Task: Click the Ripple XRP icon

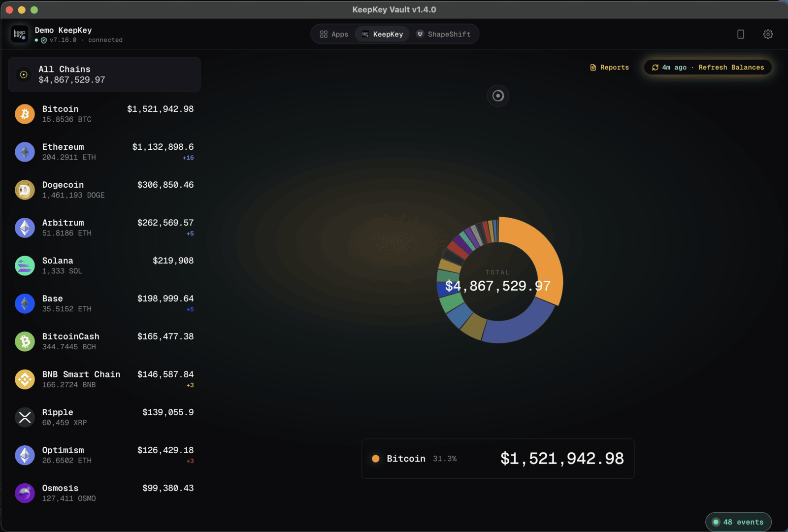Action: point(25,417)
